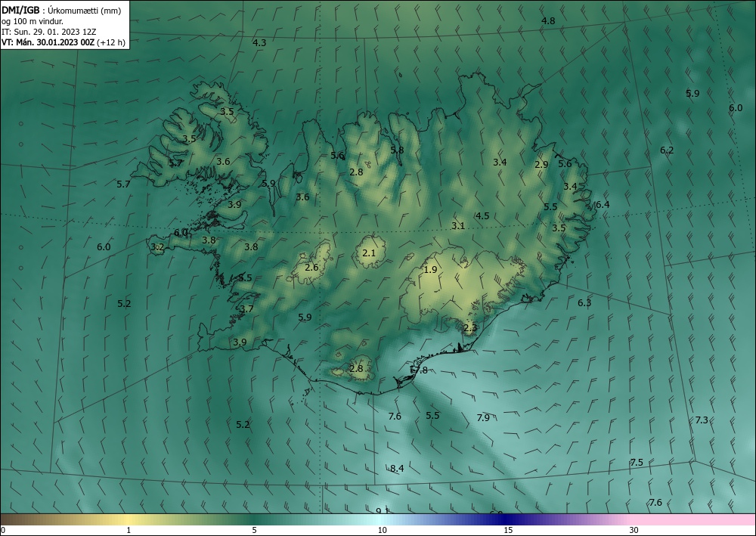This screenshot has width=756, height=536.
Task: Pick the pink end of the color bar
Action: [x=694, y=519]
